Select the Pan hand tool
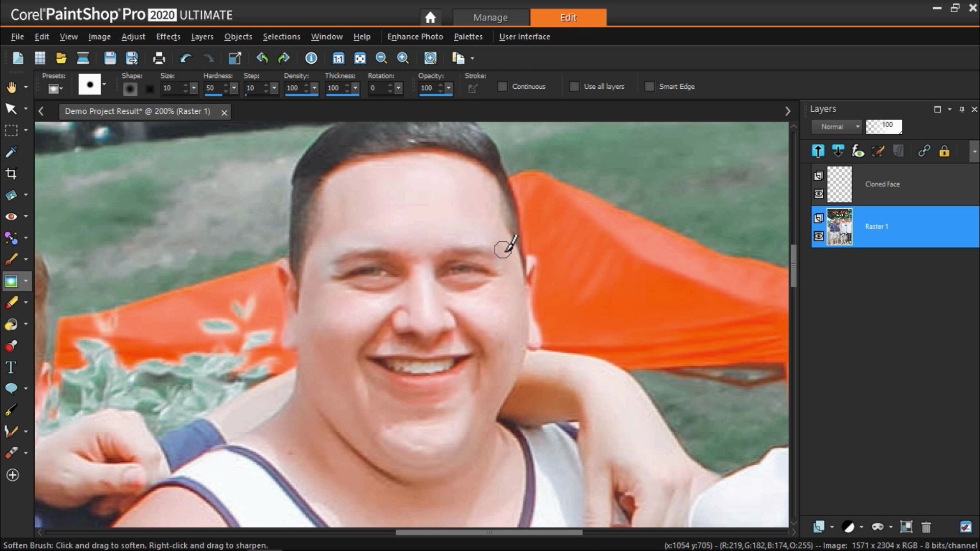980x551 pixels. (11, 87)
